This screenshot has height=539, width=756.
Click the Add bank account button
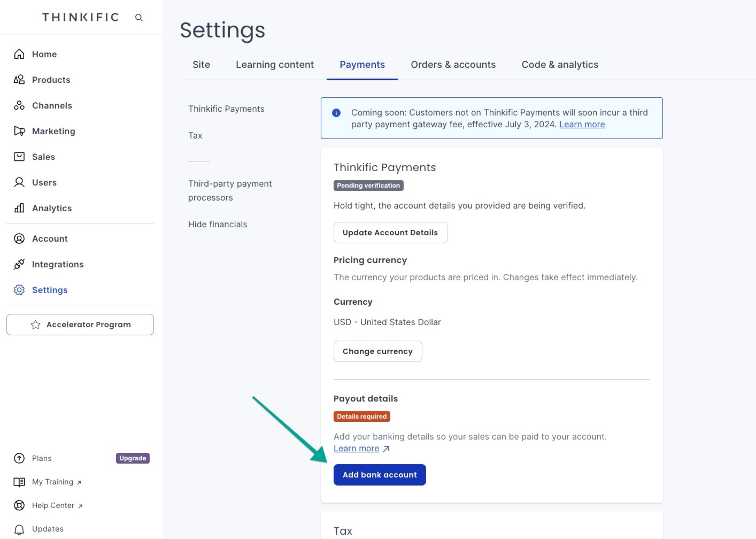[x=380, y=475]
